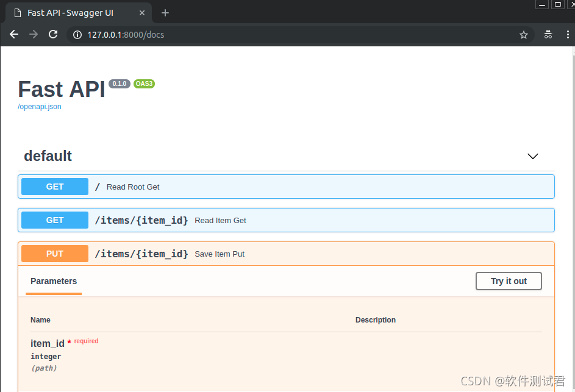Click the 0.1.0 version badge
The width and height of the screenshot is (575, 392).
tap(120, 84)
